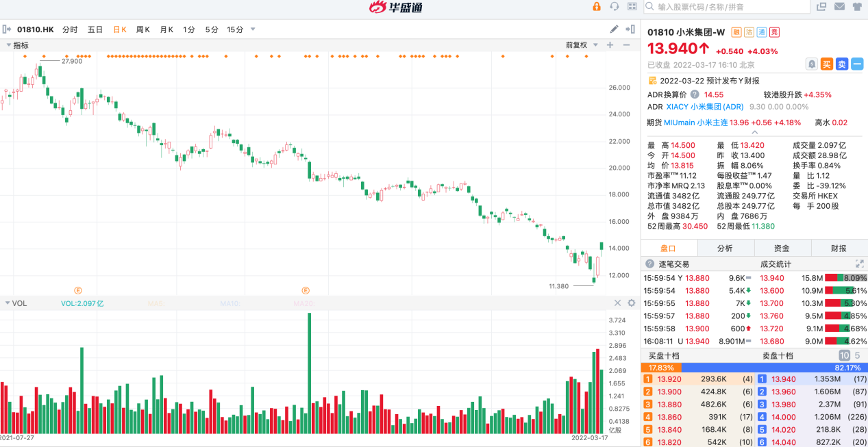Toggle left sidebar panel icon
This screenshot has width=868, height=447.
click(7, 29)
